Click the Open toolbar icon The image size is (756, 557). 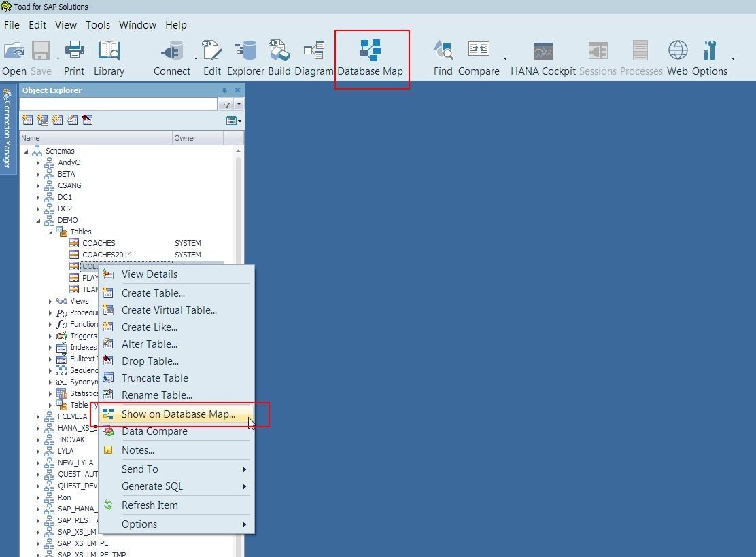(14, 58)
